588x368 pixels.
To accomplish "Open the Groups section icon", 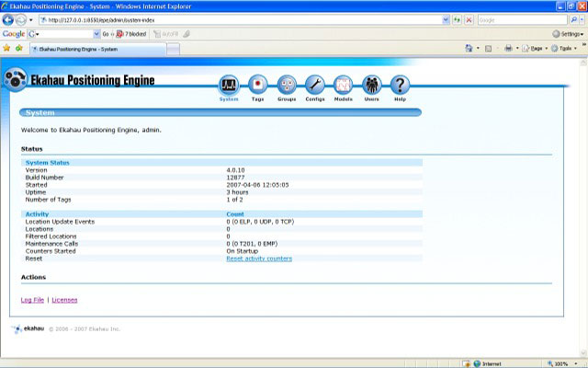I will 287,85.
